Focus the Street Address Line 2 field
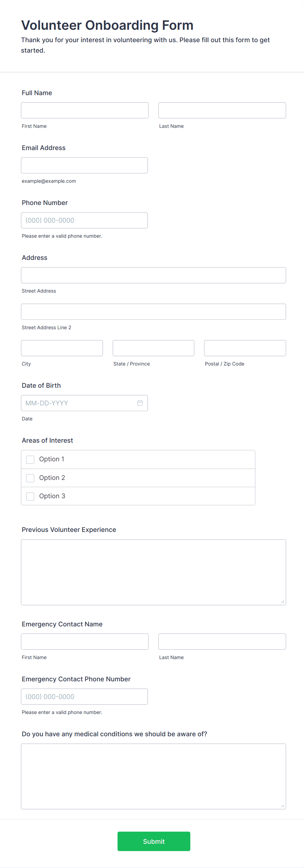This screenshot has height=868, width=304. tap(153, 312)
